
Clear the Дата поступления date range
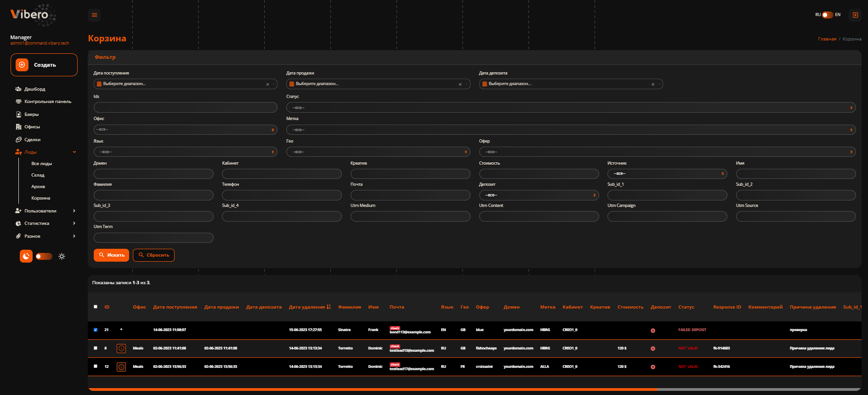pyautogui.click(x=267, y=84)
